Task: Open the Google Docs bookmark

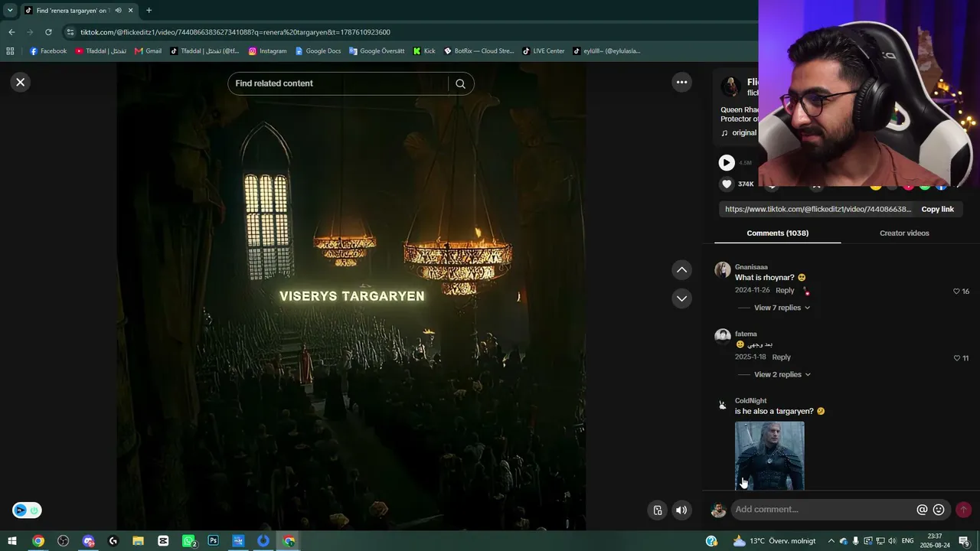Action: click(x=318, y=51)
